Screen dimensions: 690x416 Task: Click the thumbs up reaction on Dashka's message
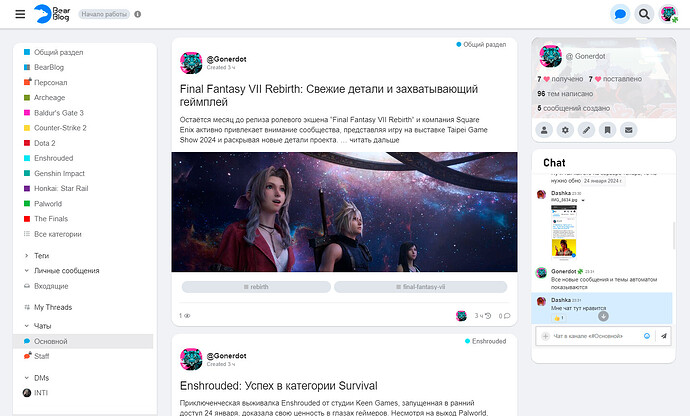point(559,318)
